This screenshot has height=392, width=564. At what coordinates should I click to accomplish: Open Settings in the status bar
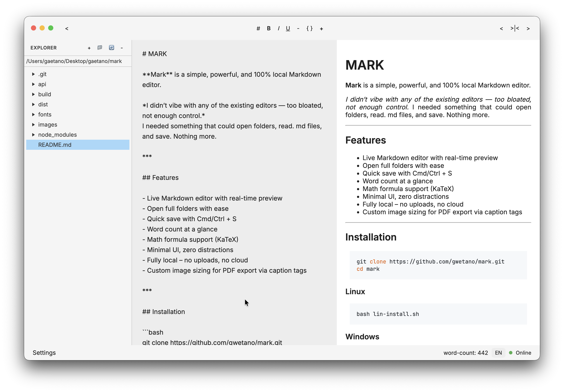coord(44,353)
